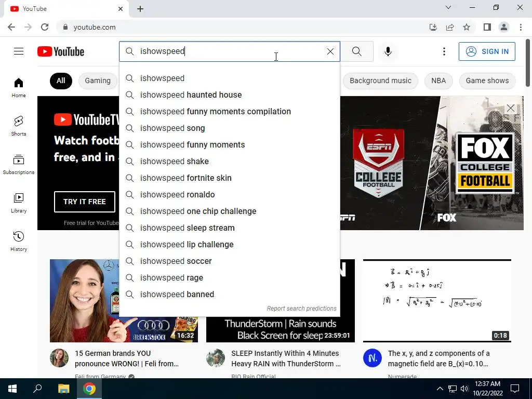Reload the page in Chrome
Viewport: 532px width, 399px height.
pyautogui.click(x=45, y=27)
